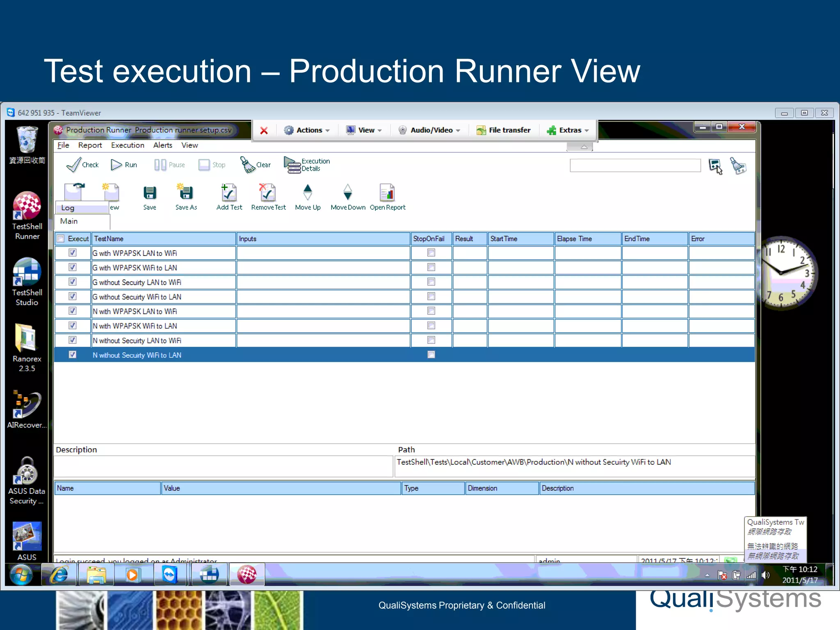
Task: Uncheck execute for G without Security LAN to WiFi
Action: tap(73, 282)
